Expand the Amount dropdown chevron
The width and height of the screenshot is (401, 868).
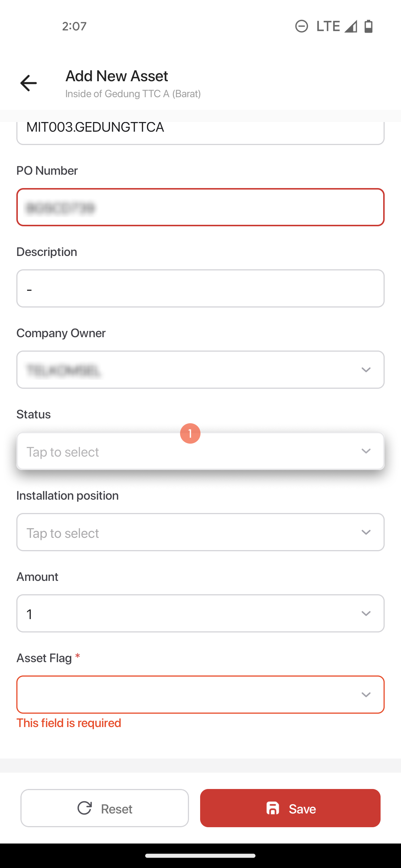point(366,614)
